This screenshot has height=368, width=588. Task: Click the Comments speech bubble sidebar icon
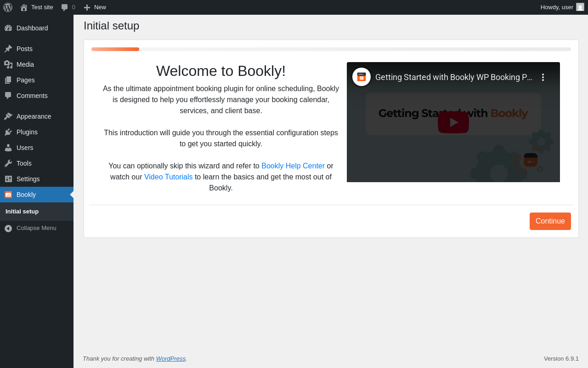[8, 96]
